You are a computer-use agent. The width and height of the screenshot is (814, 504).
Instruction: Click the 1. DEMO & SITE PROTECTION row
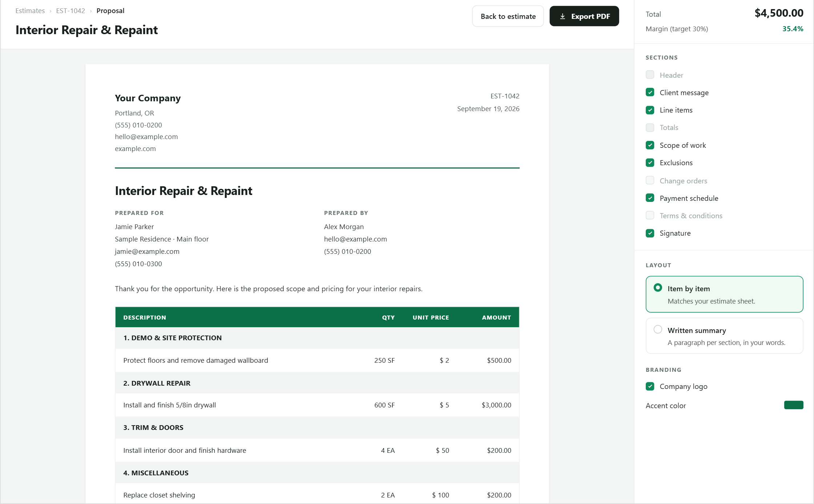coord(317,338)
